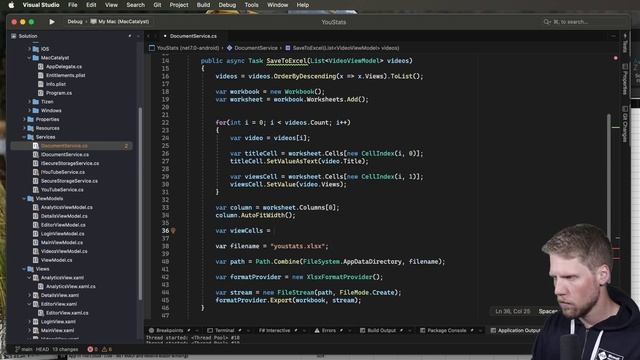The width and height of the screenshot is (640, 360).
Task: Expand the iOS folder
Action: [x=29, y=49]
